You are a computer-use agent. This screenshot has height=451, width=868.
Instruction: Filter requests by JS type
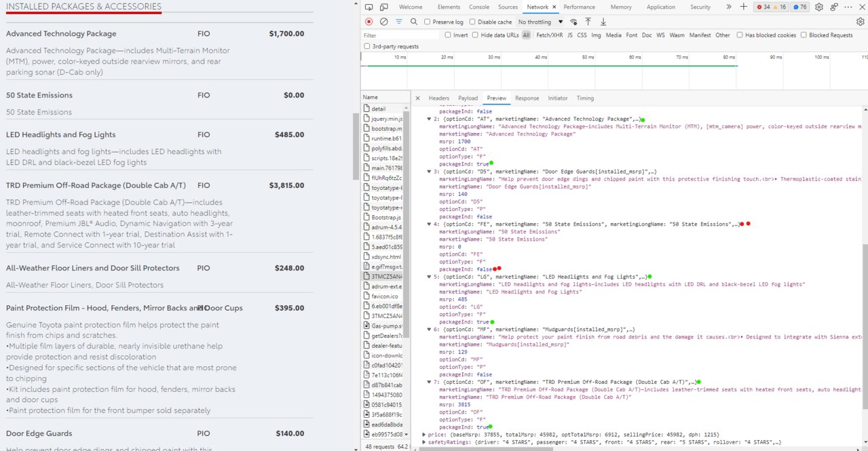[570, 35]
